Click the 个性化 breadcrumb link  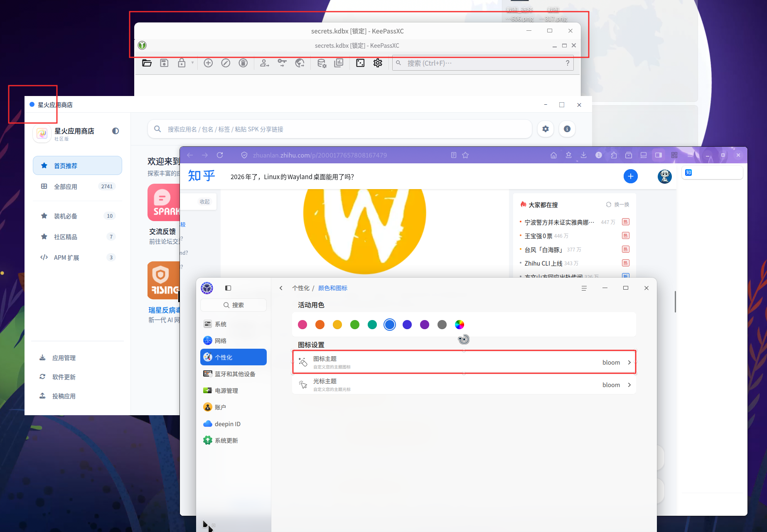pyautogui.click(x=301, y=288)
